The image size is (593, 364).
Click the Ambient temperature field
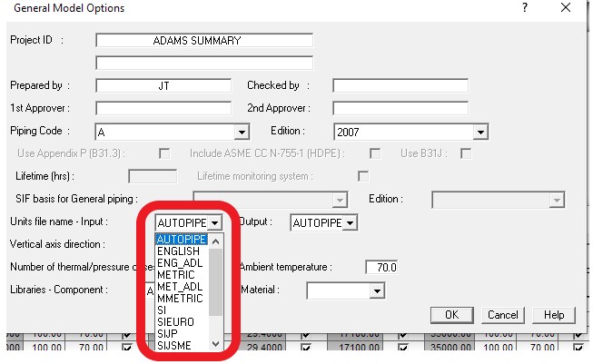click(381, 267)
